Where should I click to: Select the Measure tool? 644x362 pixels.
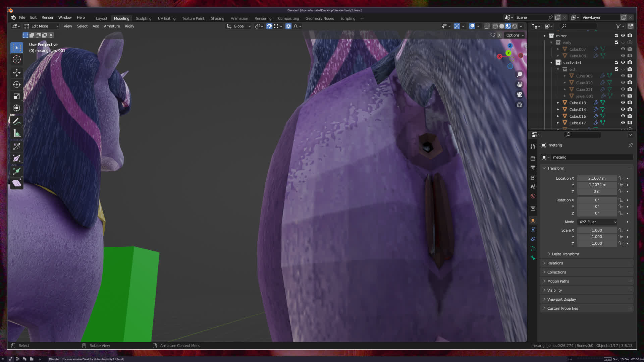[17, 134]
